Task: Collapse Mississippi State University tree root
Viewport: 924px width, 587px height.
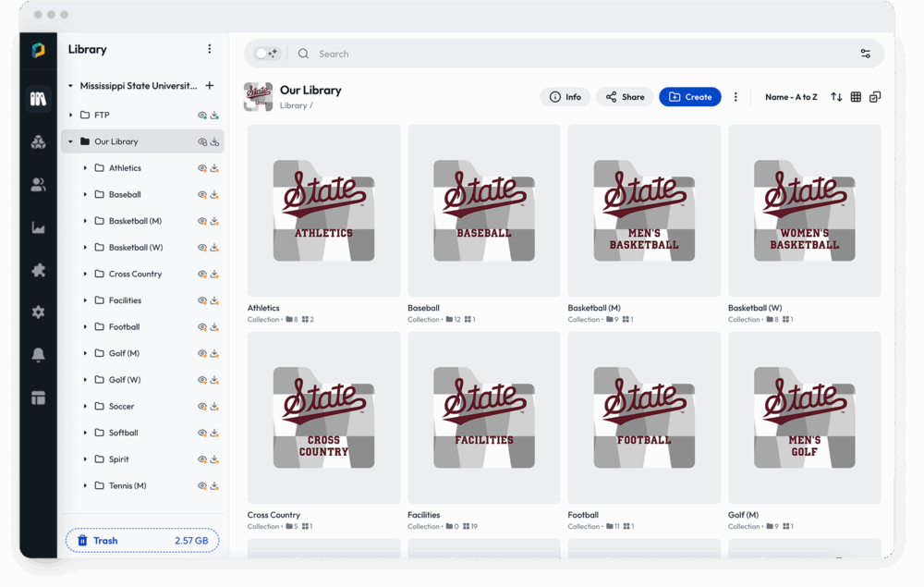Action: [x=71, y=86]
